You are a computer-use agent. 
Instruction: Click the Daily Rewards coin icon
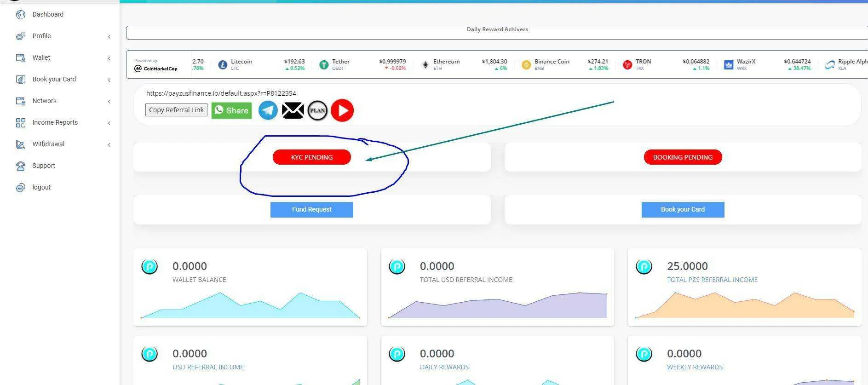pyautogui.click(x=397, y=354)
